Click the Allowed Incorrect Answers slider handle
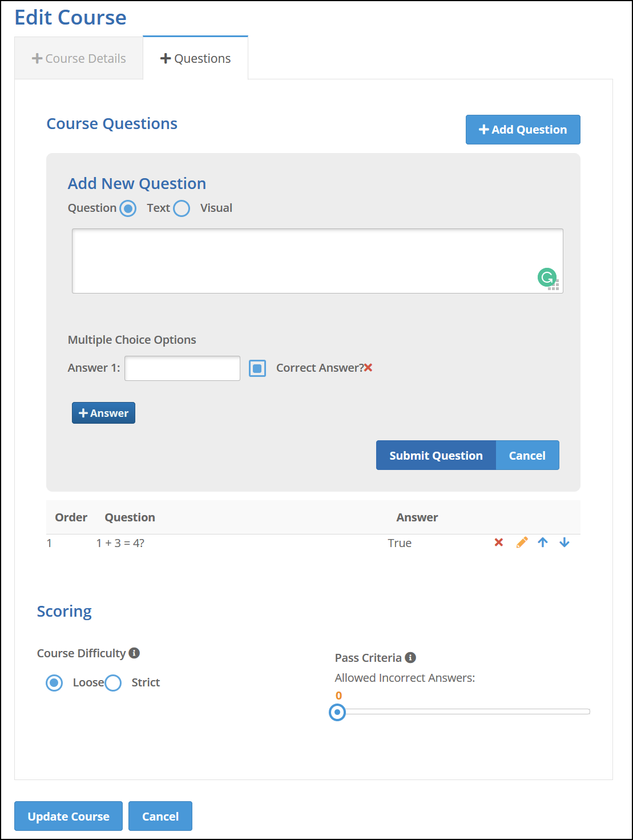 coord(337,712)
